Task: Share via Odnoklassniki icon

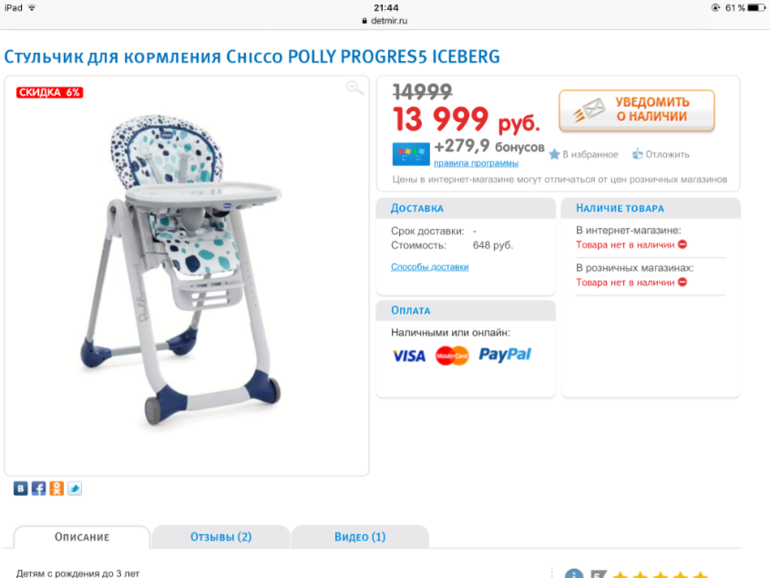Action: [x=56, y=489]
